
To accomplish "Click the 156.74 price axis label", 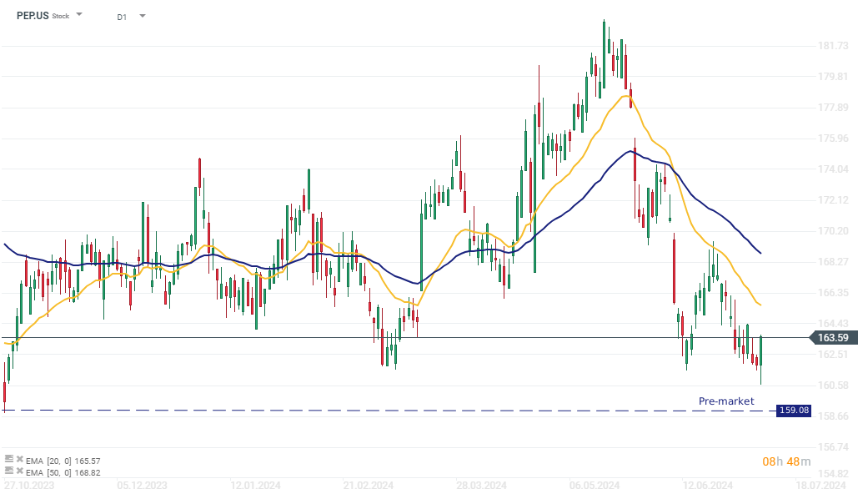I will (x=833, y=447).
